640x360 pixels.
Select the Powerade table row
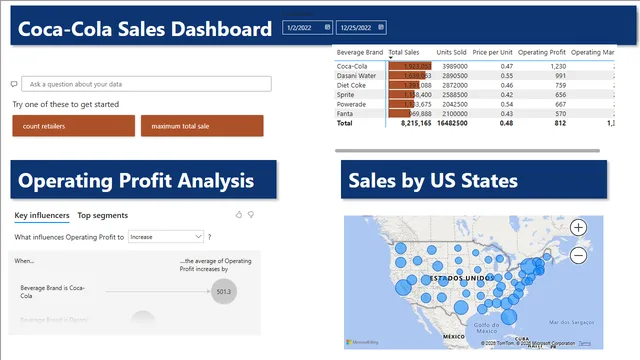tap(474, 104)
